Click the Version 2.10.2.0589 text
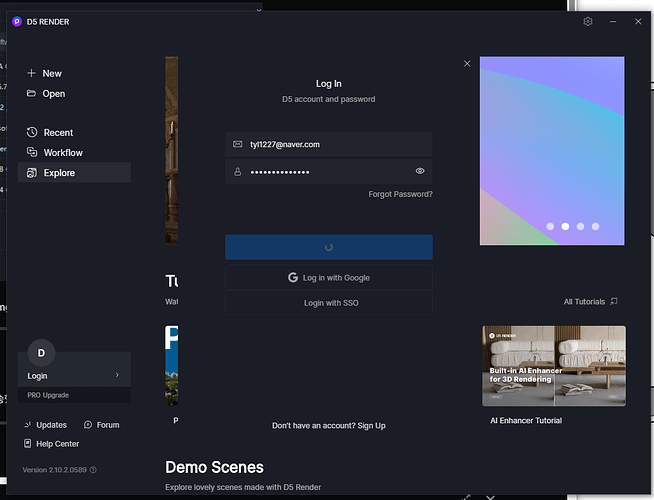 tap(55, 470)
